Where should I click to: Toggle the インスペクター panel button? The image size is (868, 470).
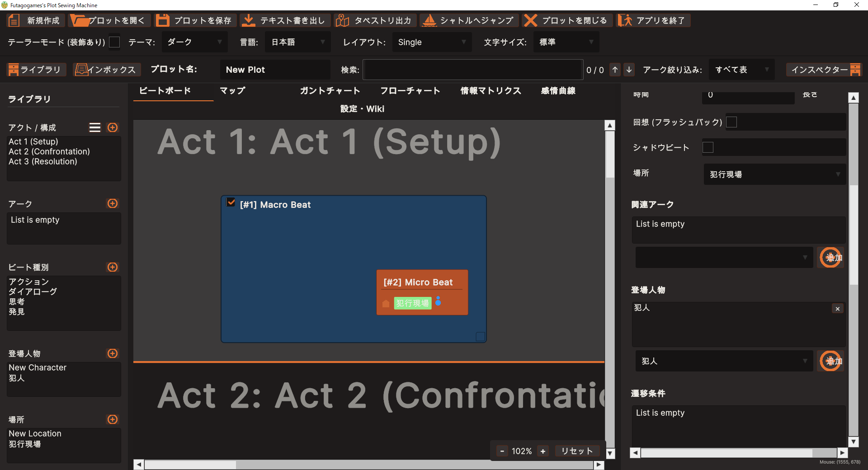click(x=824, y=70)
